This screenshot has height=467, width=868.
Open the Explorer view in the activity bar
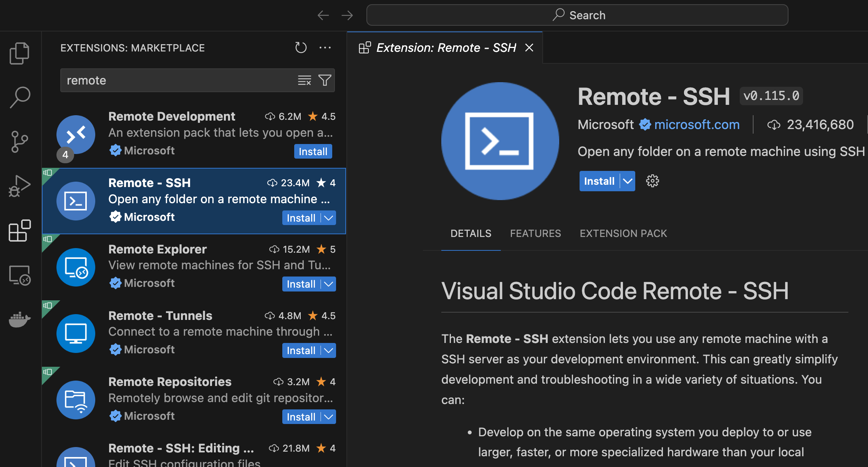(x=19, y=53)
